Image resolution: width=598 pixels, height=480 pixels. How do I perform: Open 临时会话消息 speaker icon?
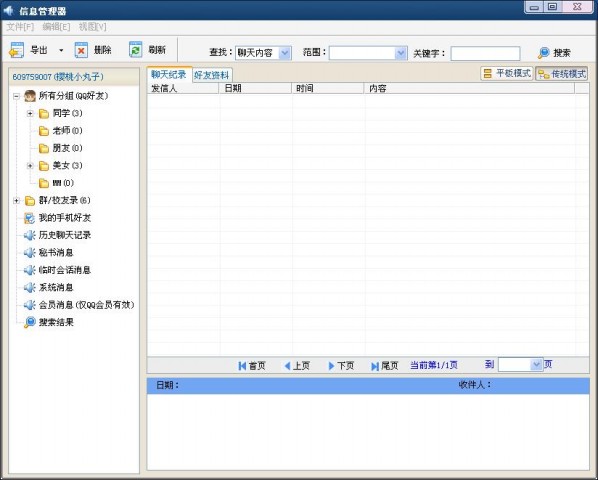pyautogui.click(x=29, y=270)
